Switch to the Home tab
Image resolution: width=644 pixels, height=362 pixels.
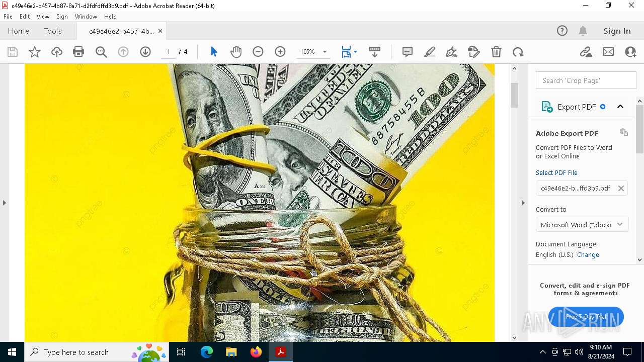tap(19, 31)
